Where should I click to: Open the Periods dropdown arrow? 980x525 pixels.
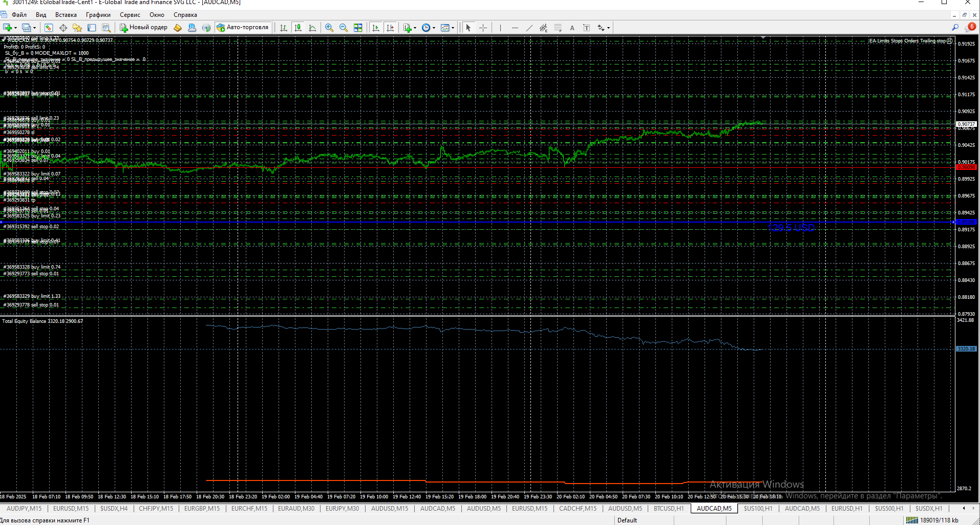pos(434,28)
